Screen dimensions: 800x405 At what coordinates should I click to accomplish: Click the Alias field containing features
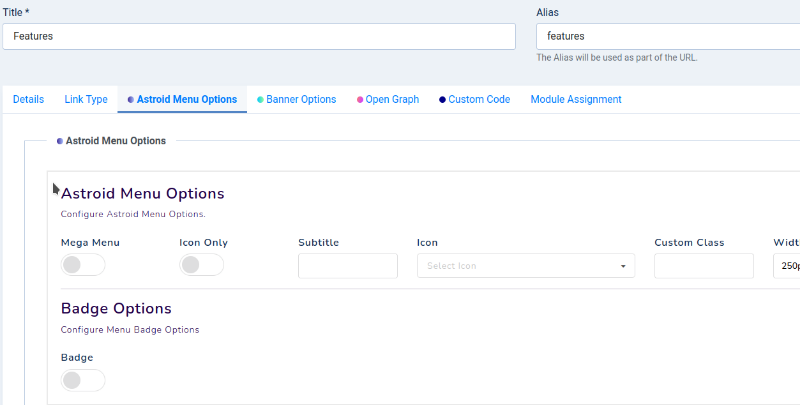668,36
